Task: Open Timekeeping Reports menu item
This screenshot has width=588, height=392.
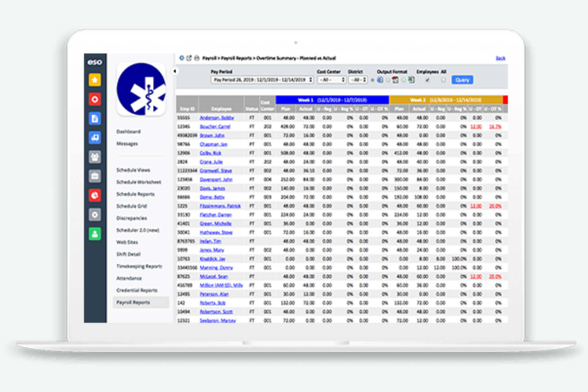Action: (x=139, y=266)
